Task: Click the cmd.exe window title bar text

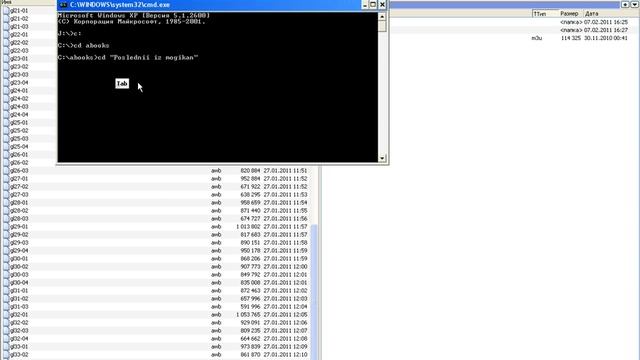Action: (120, 5)
